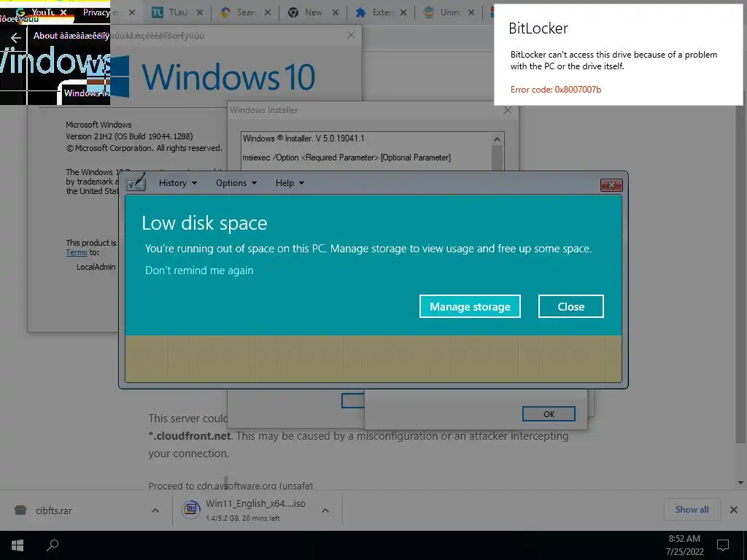Close the YouTube tab

[63, 12]
